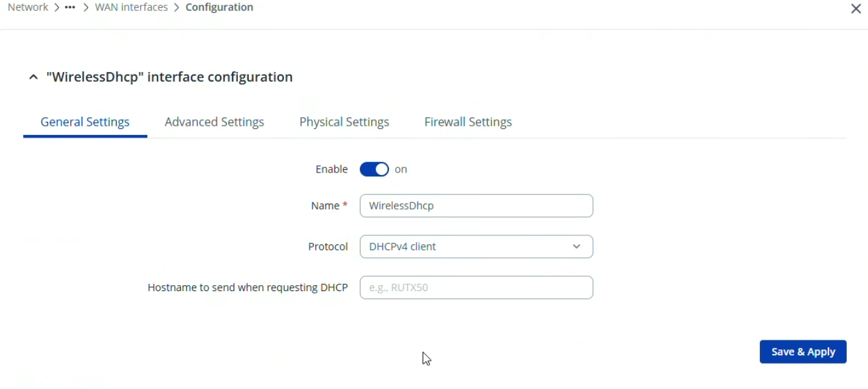Click the Configuration breadcrumb item
The image size is (868, 389).
pyautogui.click(x=219, y=8)
